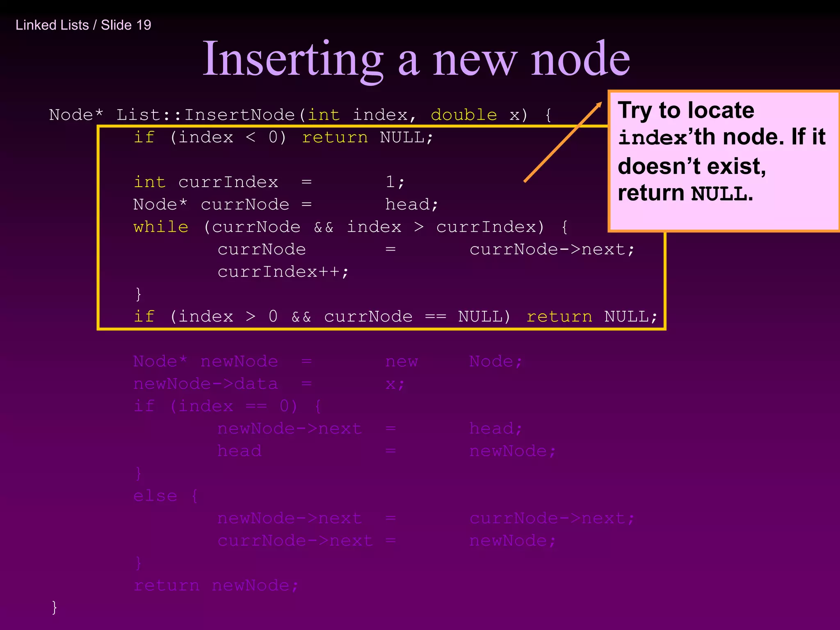Click the dimmed 'currNode->next = newNode' line
This screenshot has width=840, height=630.
tap(386, 541)
